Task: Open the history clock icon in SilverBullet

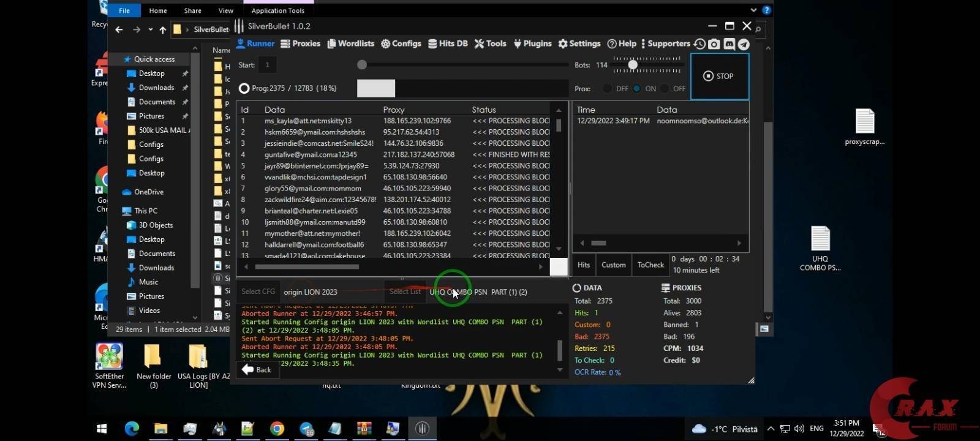Action: coord(699,44)
